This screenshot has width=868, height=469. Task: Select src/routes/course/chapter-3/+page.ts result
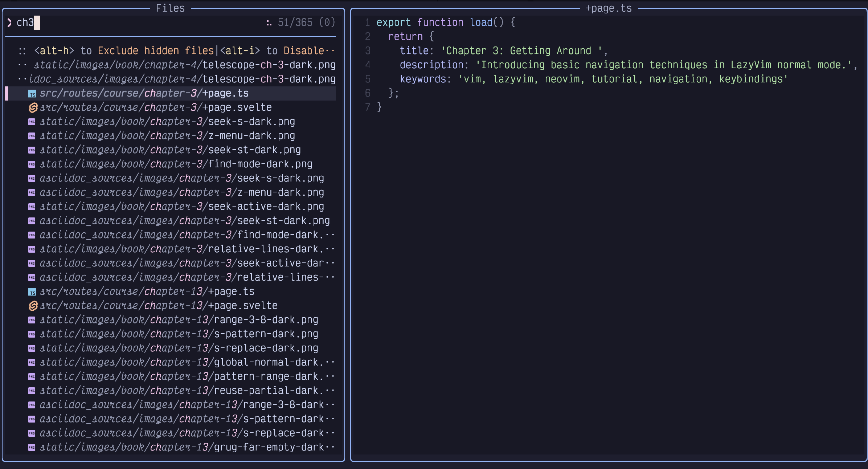coord(171,94)
